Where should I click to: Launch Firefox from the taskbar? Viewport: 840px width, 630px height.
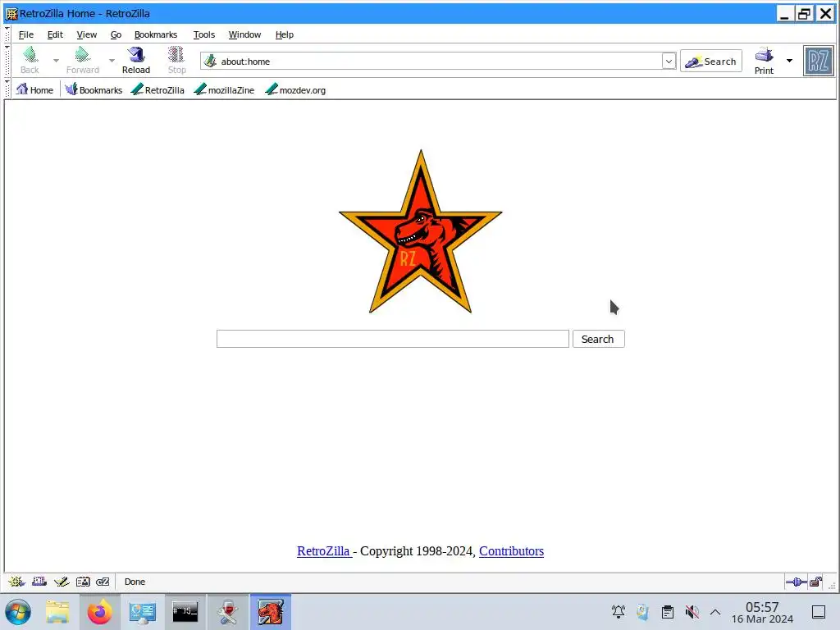point(99,612)
